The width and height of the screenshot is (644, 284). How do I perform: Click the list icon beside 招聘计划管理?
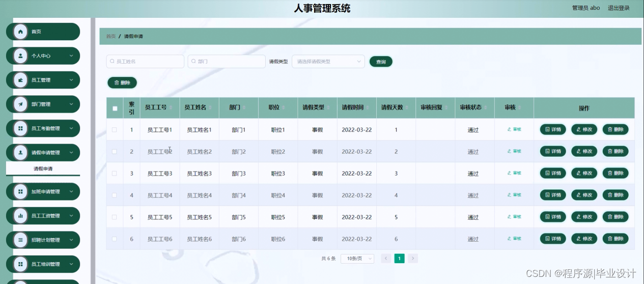click(x=20, y=240)
